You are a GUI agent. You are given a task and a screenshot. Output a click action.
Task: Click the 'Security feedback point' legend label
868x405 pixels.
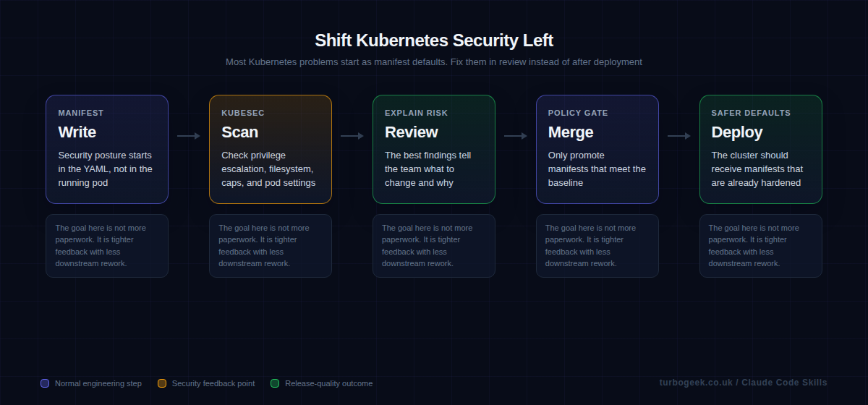point(213,383)
